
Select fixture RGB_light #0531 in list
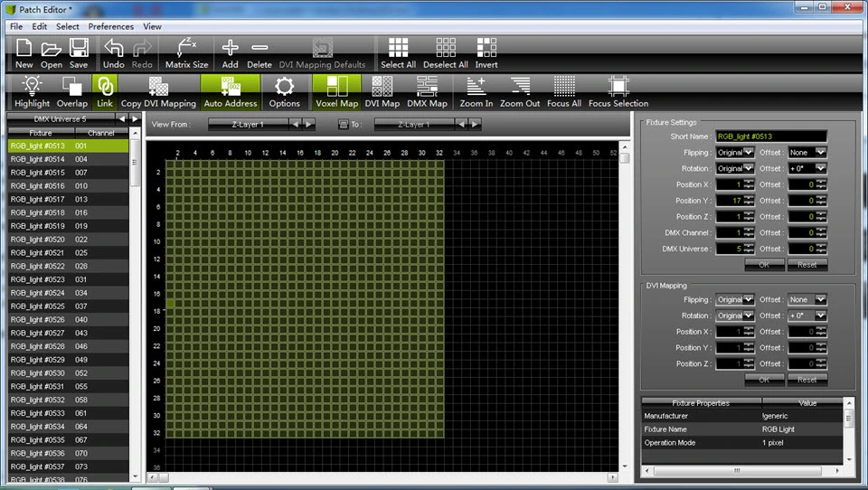[68, 386]
